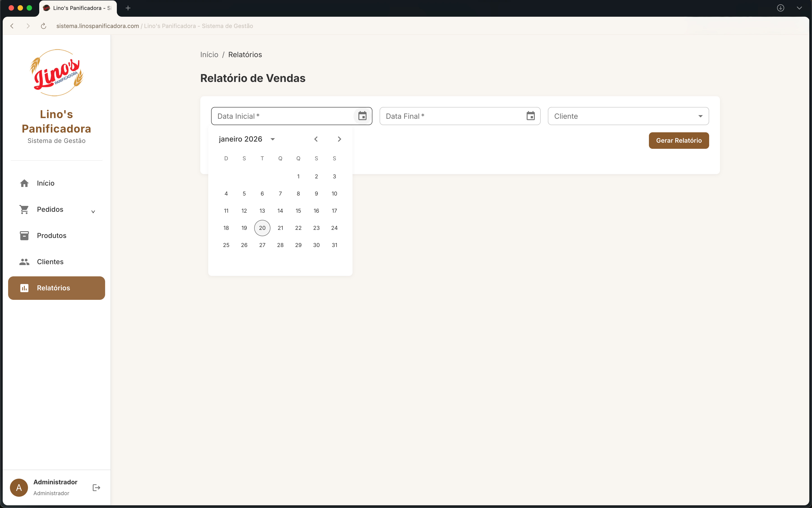The image size is (812, 508).
Task: Click the Produtos box icon
Action: tap(24, 235)
